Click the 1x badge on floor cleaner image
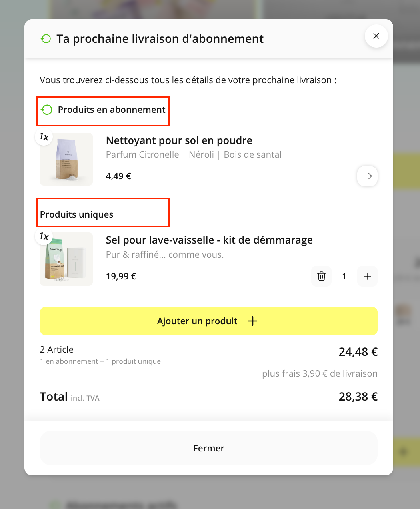The image size is (420, 509). (44, 137)
